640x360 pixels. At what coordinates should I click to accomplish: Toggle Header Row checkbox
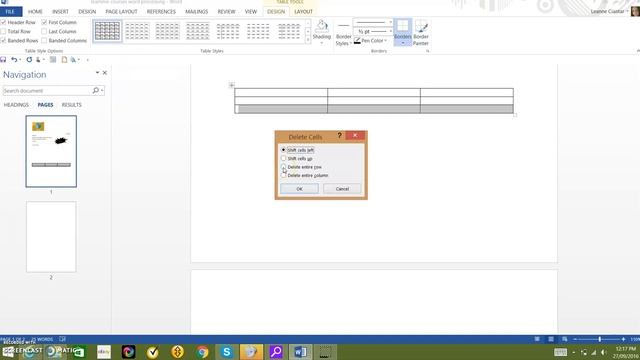point(3,22)
